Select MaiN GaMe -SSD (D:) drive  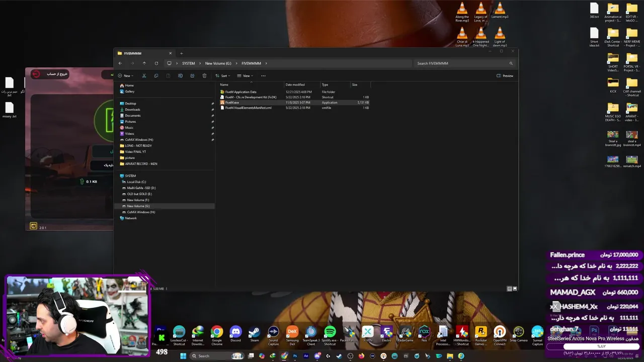click(141, 188)
